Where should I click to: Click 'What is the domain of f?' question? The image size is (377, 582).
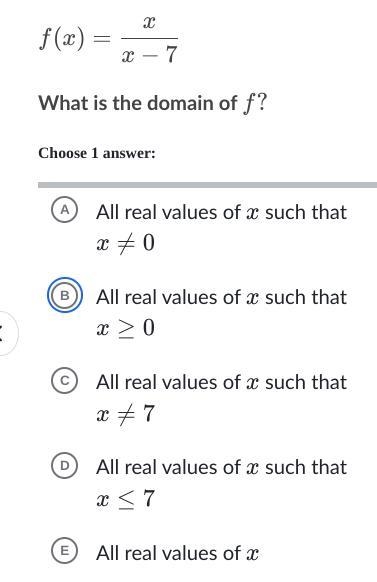pos(153,103)
